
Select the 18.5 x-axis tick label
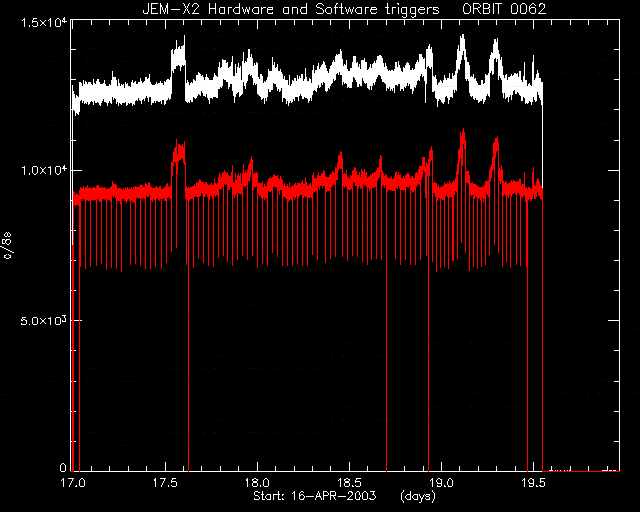point(350,483)
